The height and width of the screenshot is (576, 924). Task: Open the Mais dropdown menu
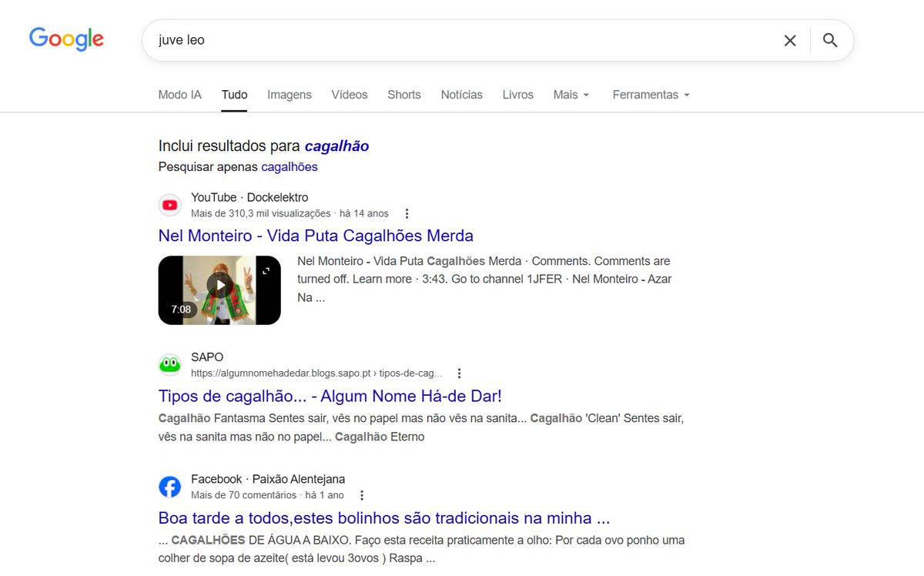(571, 94)
